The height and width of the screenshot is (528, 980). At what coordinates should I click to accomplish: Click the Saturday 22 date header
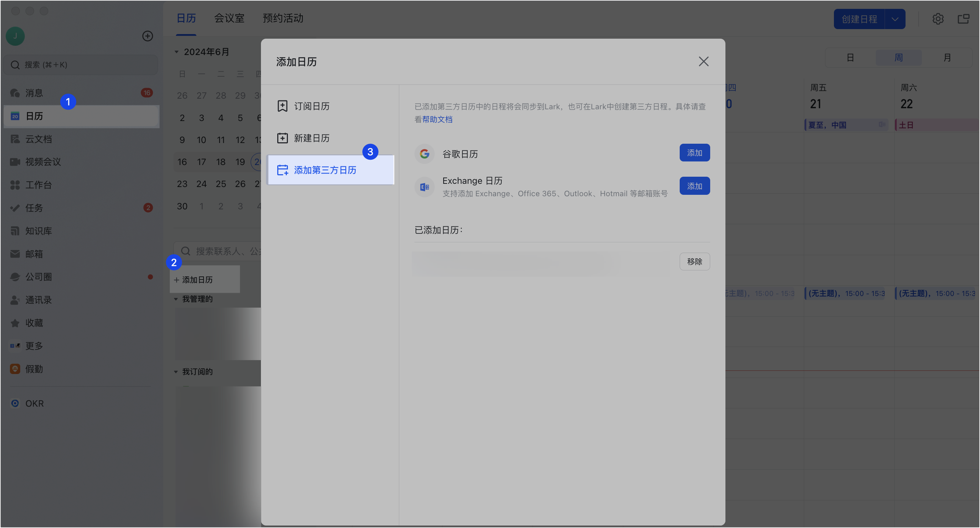point(907,104)
